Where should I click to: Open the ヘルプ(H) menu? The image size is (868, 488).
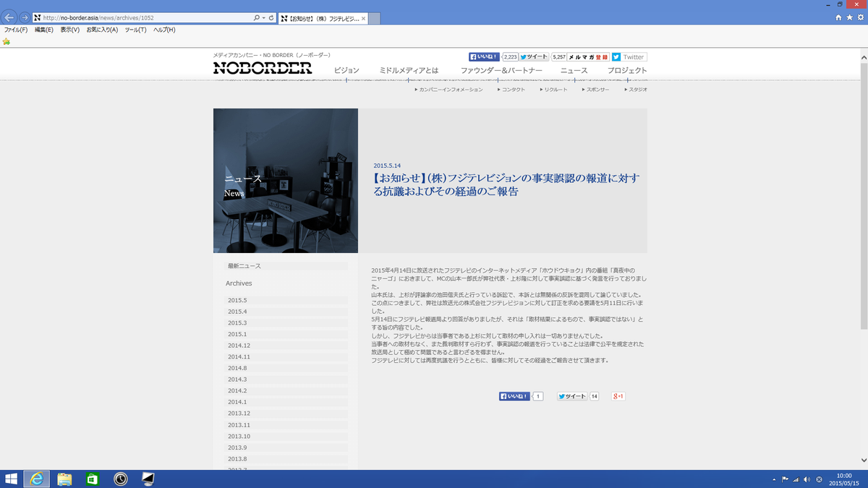164,30
